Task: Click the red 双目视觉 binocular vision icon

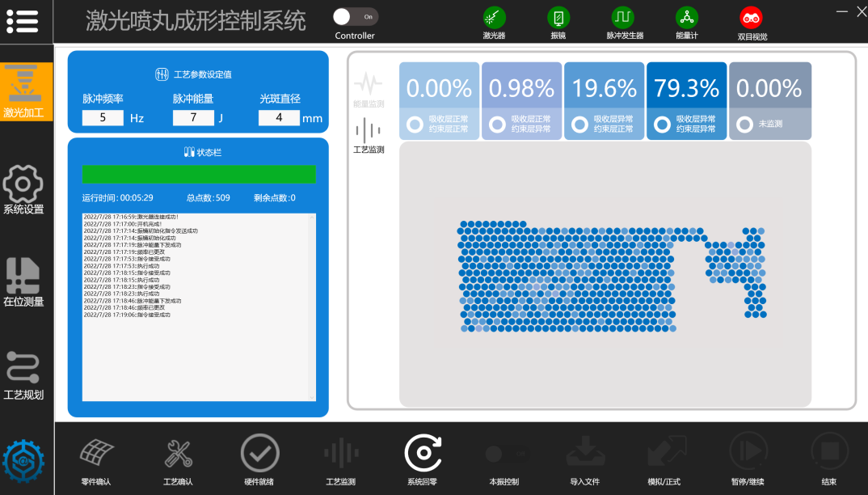Action: [752, 18]
